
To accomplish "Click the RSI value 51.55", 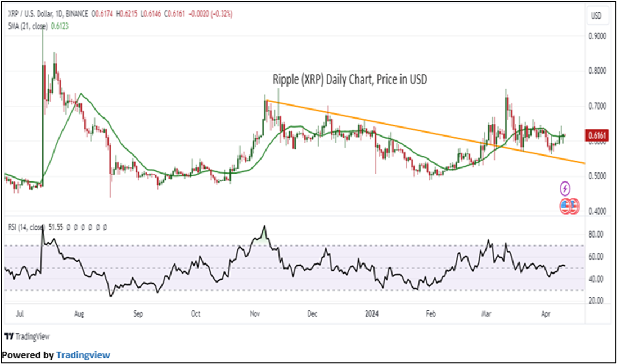I will [55, 227].
